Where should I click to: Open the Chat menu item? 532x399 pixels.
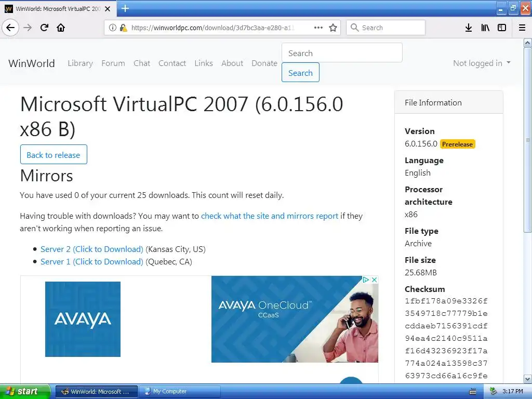(142, 63)
